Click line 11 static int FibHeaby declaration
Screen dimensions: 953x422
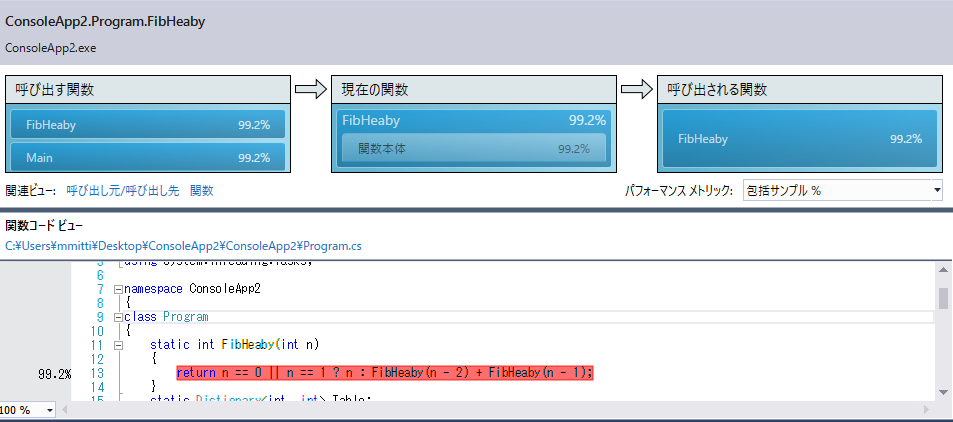[x=235, y=345]
